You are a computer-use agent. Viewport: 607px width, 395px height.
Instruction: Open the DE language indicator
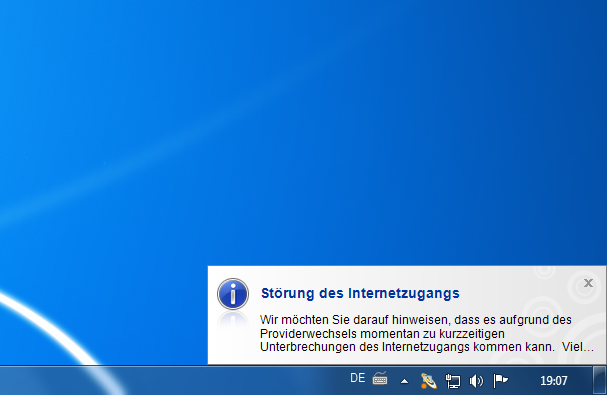click(x=357, y=378)
